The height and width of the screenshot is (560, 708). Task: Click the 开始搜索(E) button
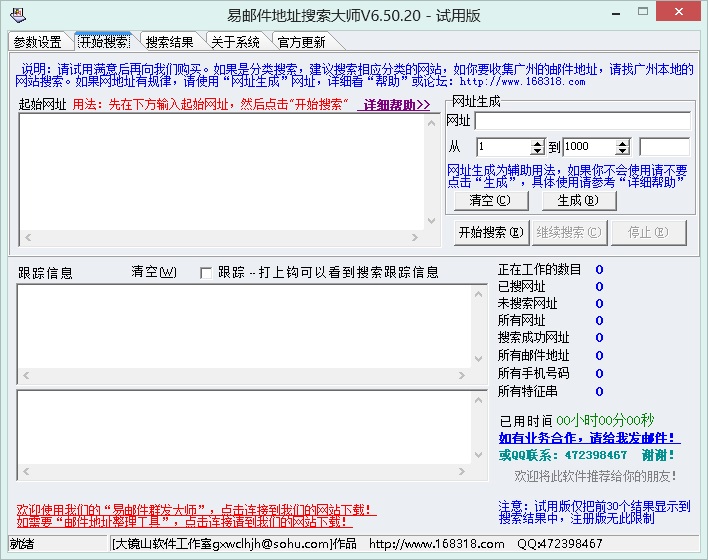490,232
